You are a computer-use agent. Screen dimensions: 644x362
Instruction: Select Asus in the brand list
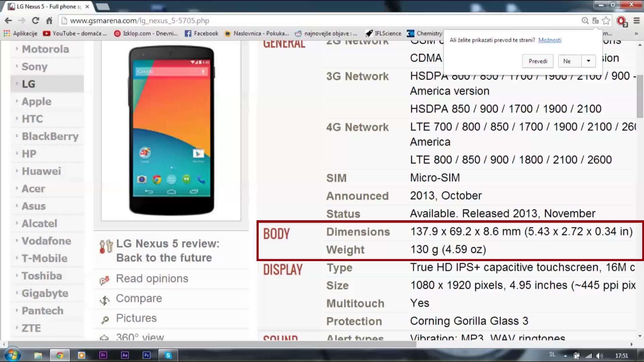[x=34, y=206]
